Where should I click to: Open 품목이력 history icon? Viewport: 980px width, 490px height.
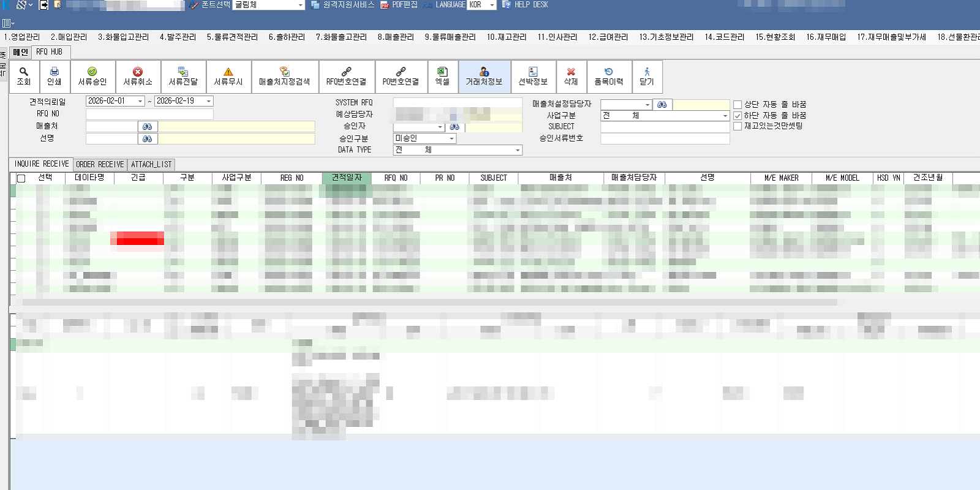coord(608,72)
